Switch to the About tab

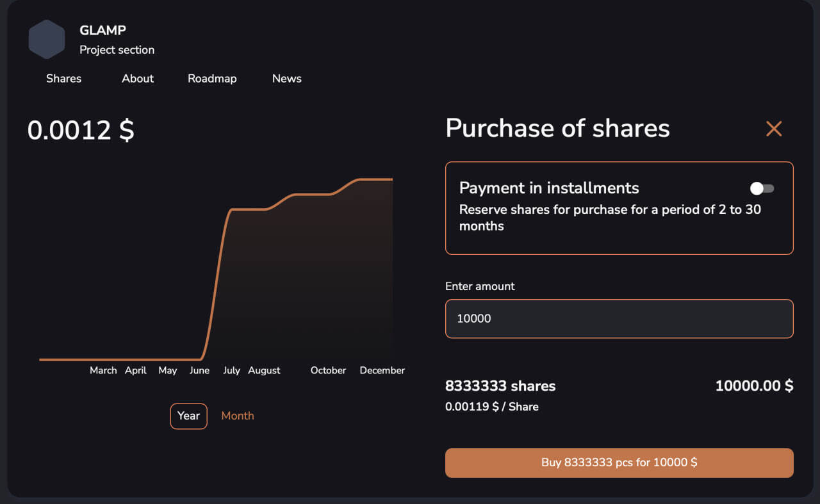coord(138,79)
